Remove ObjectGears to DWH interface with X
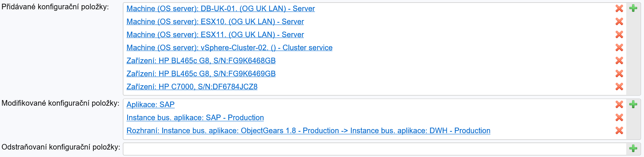Image resolution: width=644 pixels, height=157 pixels. tap(619, 131)
